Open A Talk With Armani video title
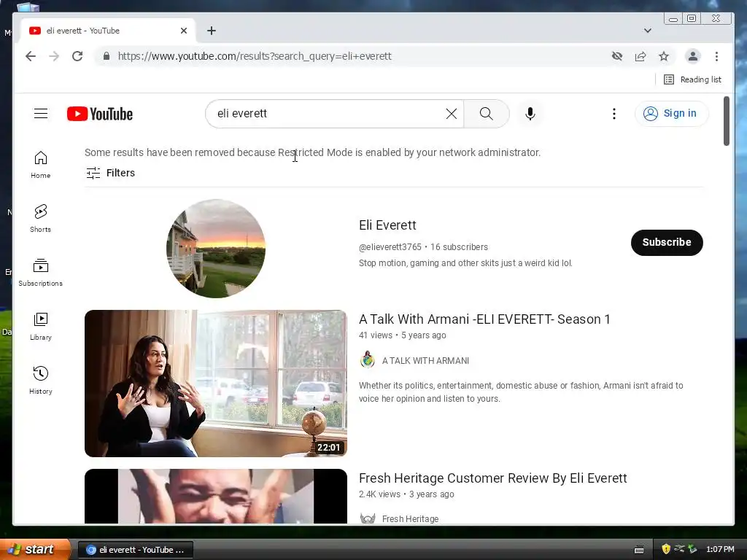Screen dimensions: 747x560 click(x=484, y=319)
